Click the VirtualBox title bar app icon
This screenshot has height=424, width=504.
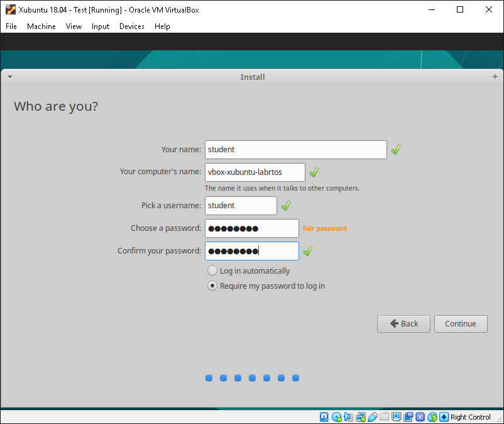11,9
